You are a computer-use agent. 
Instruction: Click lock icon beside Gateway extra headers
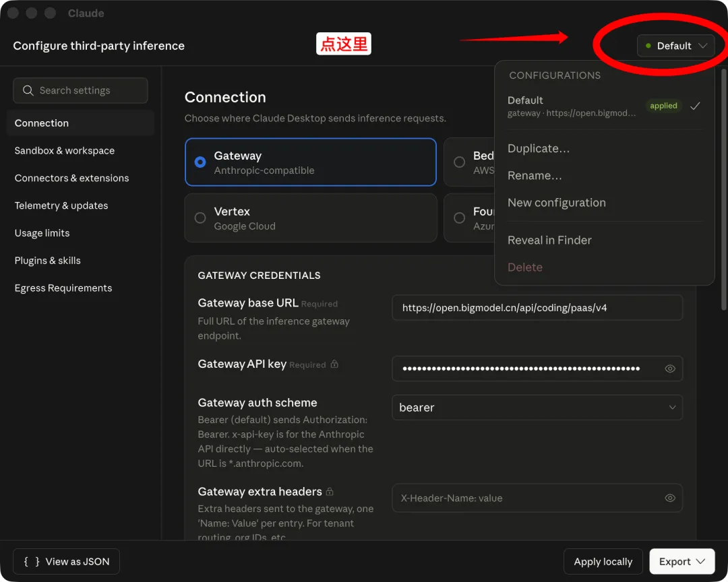tap(330, 491)
